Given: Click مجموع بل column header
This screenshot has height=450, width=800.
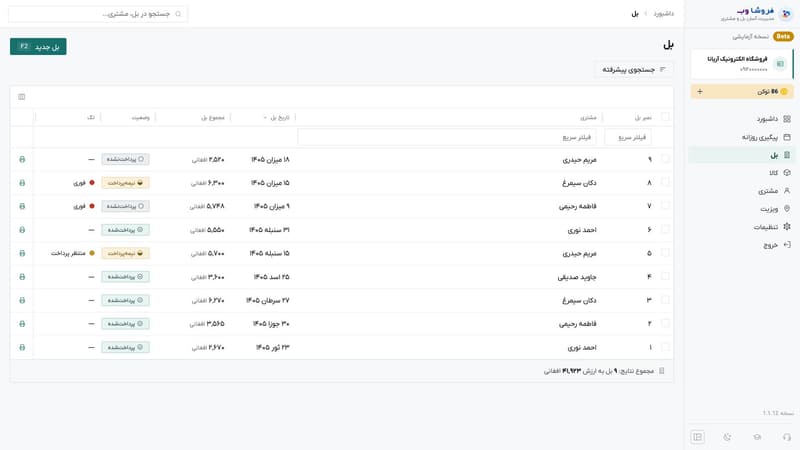Looking at the screenshot, I should point(213,117).
